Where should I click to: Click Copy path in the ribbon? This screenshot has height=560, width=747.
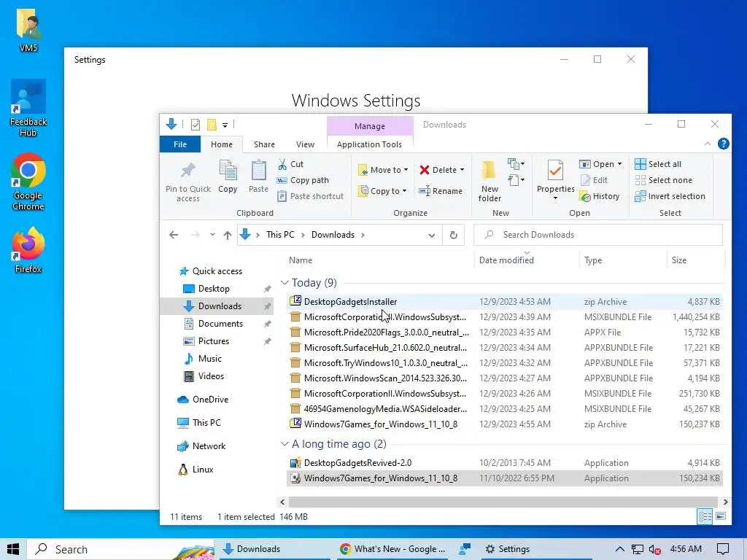click(x=303, y=180)
